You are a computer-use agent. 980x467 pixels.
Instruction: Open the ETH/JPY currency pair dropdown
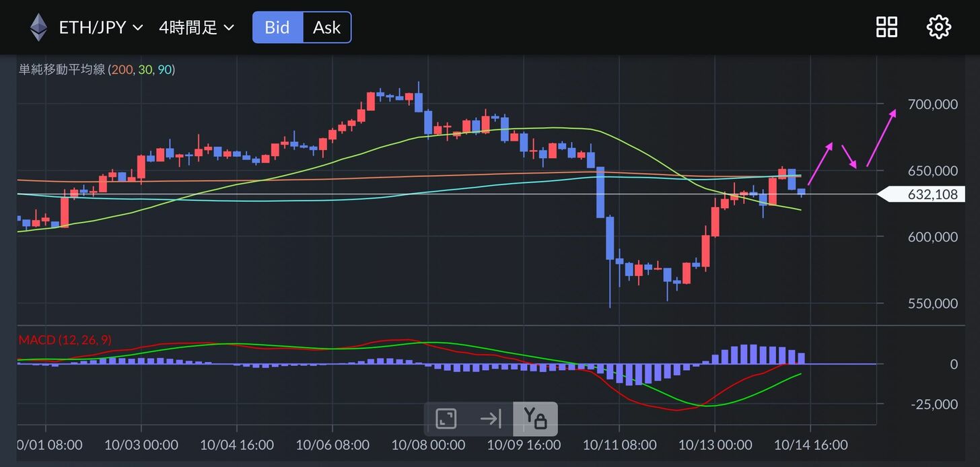(101, 28)
